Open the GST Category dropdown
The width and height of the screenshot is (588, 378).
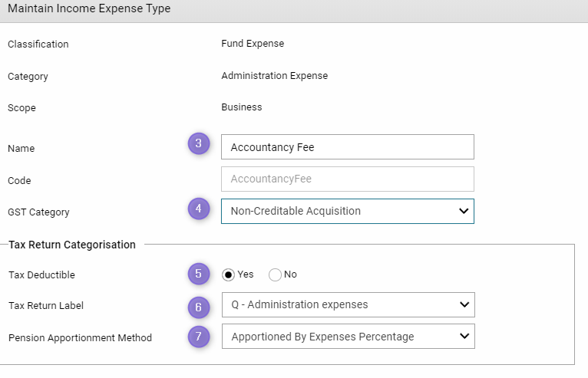(x=347, y=212)
